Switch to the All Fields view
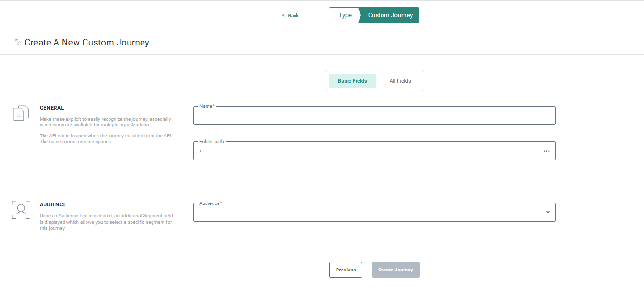Viewport: 644px width, 304px height. tap(400, 81)
